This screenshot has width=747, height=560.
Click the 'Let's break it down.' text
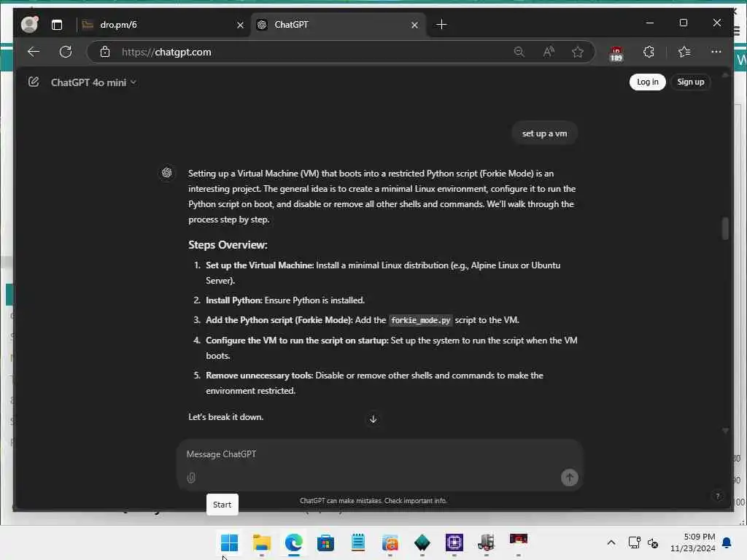point(226,416)
